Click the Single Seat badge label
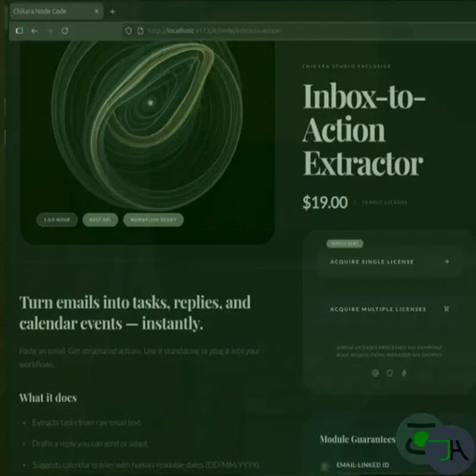Viewport: 476px width, 476px height. pyautogui.click(x=345, y=244)
